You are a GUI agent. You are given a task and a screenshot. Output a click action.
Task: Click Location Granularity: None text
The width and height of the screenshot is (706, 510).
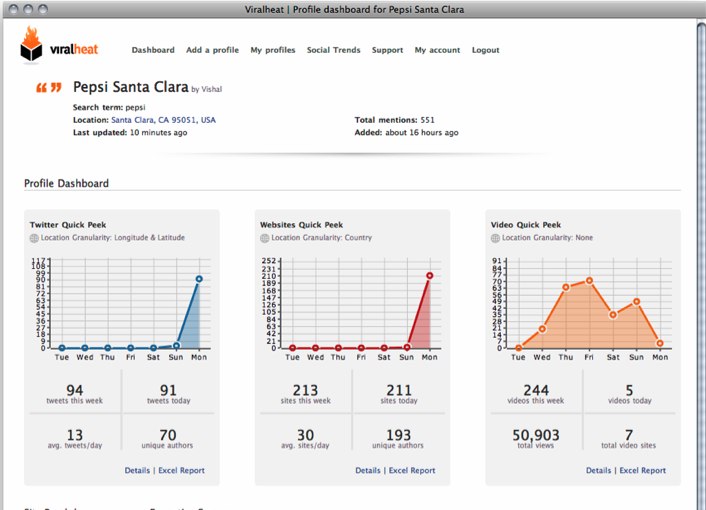(x=548, y=238)
